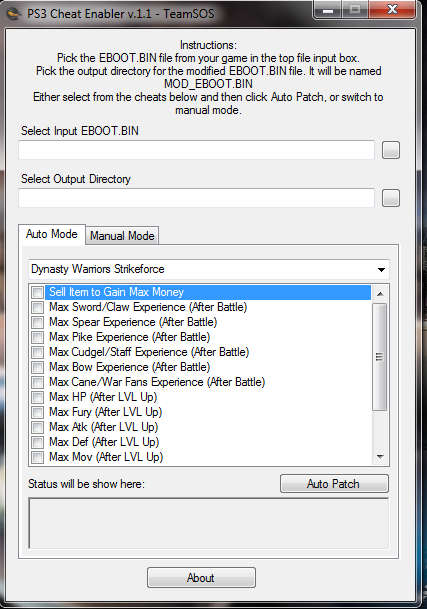Image resolution: width=427 pixels, height=609 pixels.
Task: Click the Select Output Directory text field
Action: tap(197, 198)
